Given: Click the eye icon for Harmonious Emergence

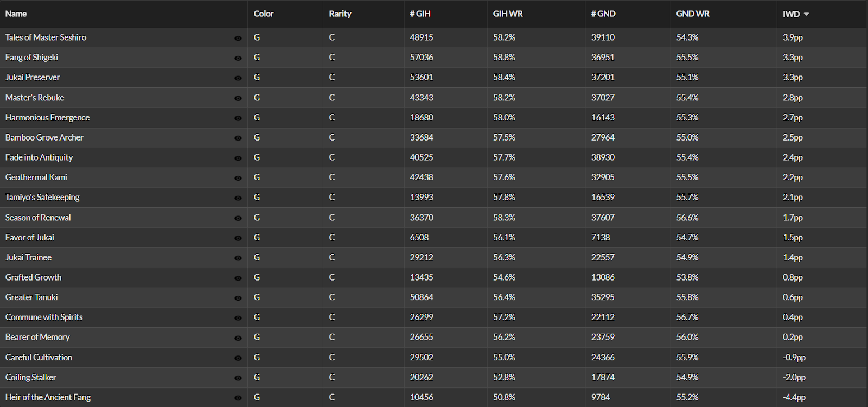Looking at the screenshot, I should [x=238, y=118].
